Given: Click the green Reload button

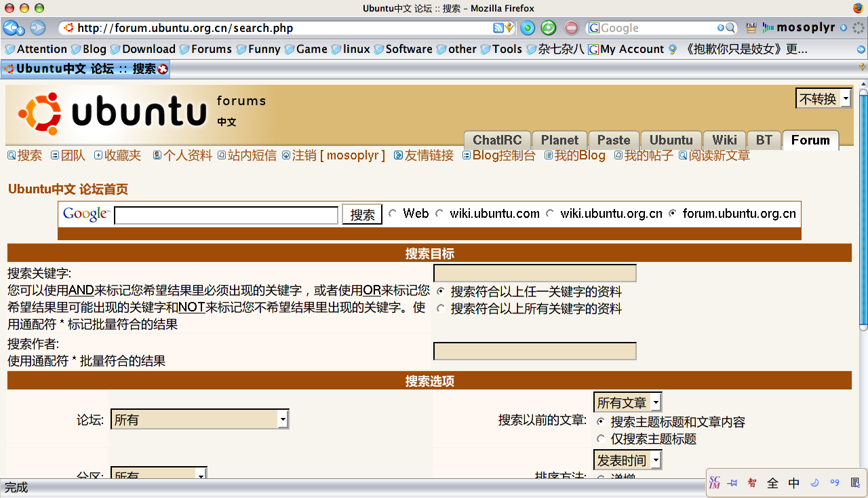Looking at the screenshot, I should pos(549,28).
